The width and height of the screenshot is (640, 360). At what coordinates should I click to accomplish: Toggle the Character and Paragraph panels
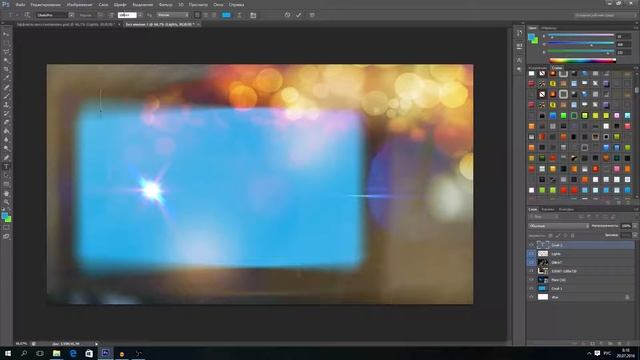coord(253,15)
